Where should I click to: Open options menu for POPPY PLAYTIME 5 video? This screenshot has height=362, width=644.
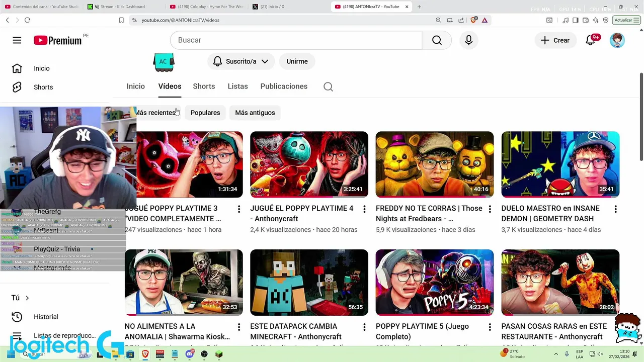[x=490, y=327]
